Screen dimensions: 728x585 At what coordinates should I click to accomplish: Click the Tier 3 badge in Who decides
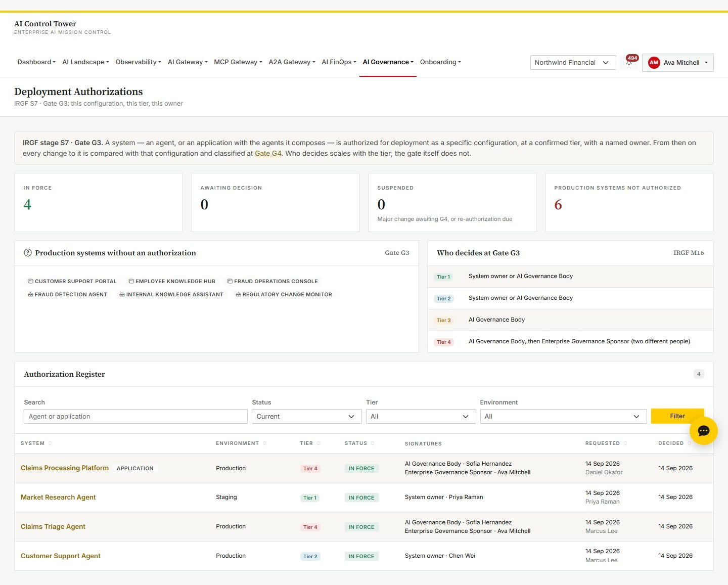coord(444,321)
